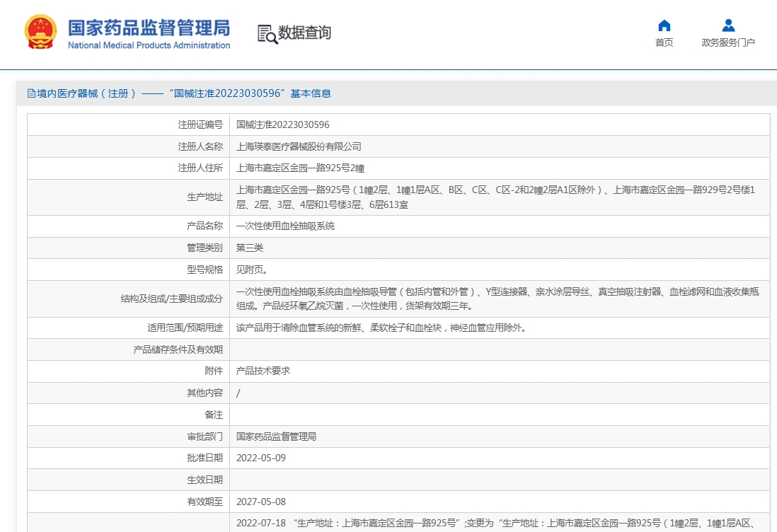Click the 政务服务门户 text label
The image size is (777, 532).
(728, 42)
